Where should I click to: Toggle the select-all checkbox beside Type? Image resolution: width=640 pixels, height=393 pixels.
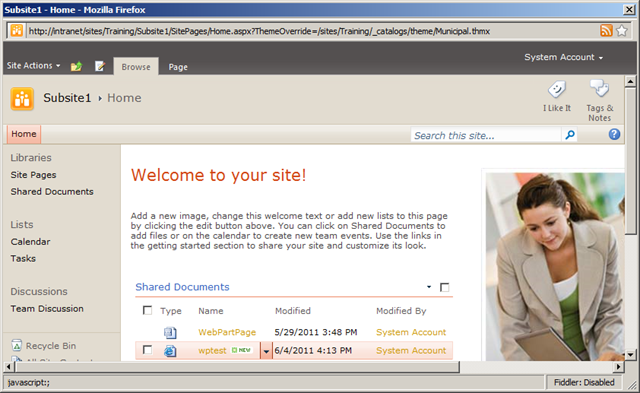coord(147,311)
